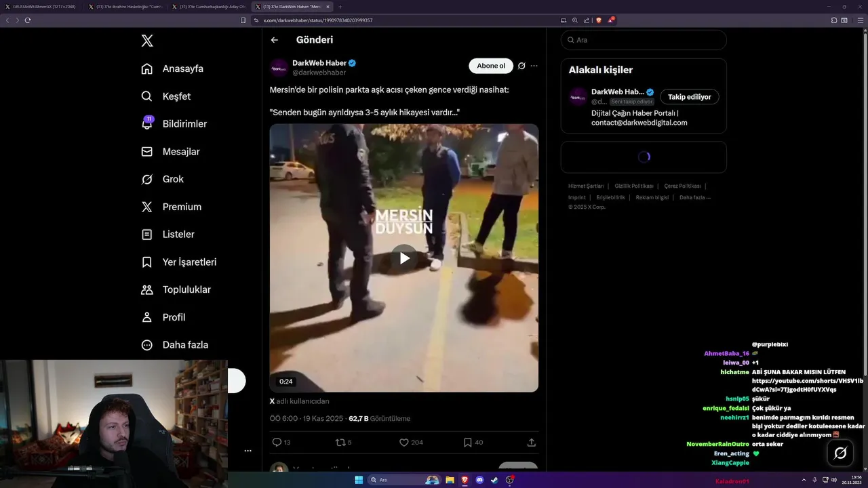Open YouTube shorts link in chat
The height and width of the screenshot is (488, 868).
click(808, 385)
